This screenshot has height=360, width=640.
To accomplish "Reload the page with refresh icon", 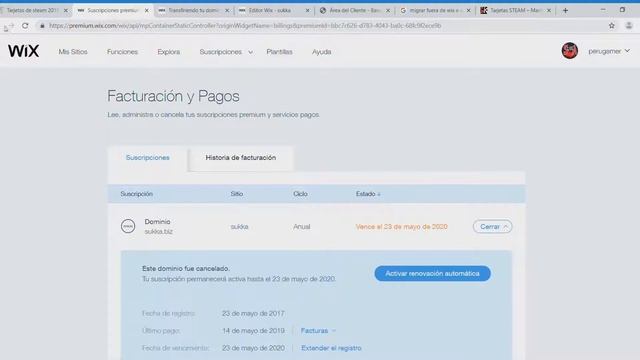I will (25, 26).
